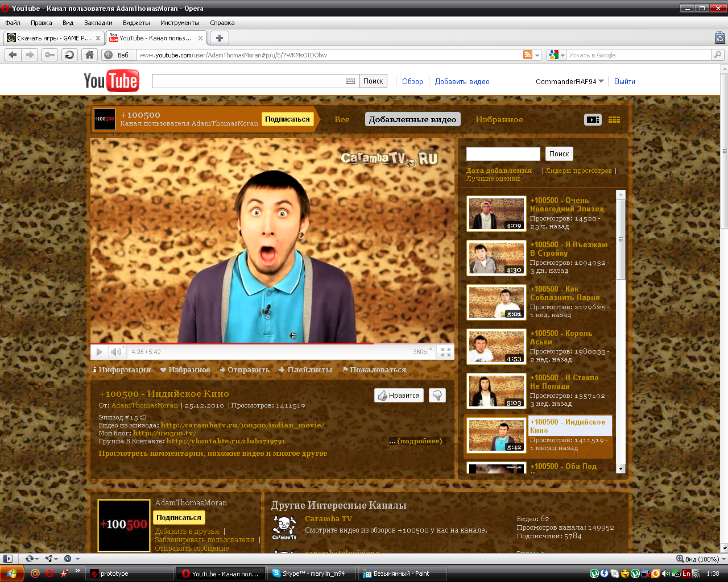Open the Закладки menu
The height and width of the screenshot is (582, 728).
pyautogui.click(x=98, y=23)
